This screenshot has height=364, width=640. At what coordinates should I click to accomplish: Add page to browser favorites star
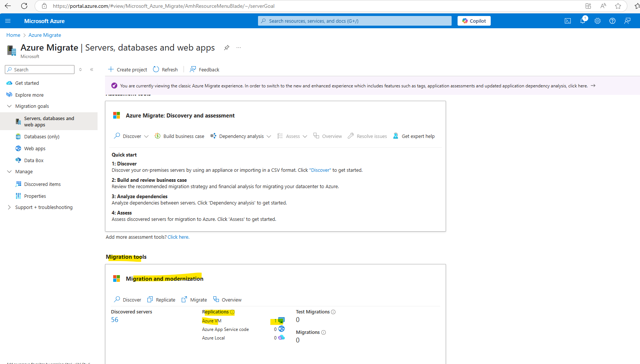tap(618, 6)
